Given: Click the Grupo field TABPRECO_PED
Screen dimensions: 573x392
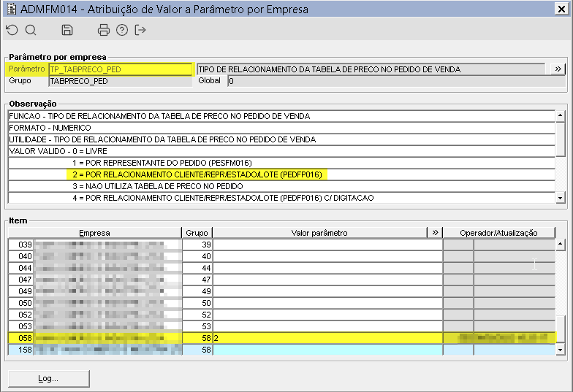Looking at the screenshot, I should (120, 81).
